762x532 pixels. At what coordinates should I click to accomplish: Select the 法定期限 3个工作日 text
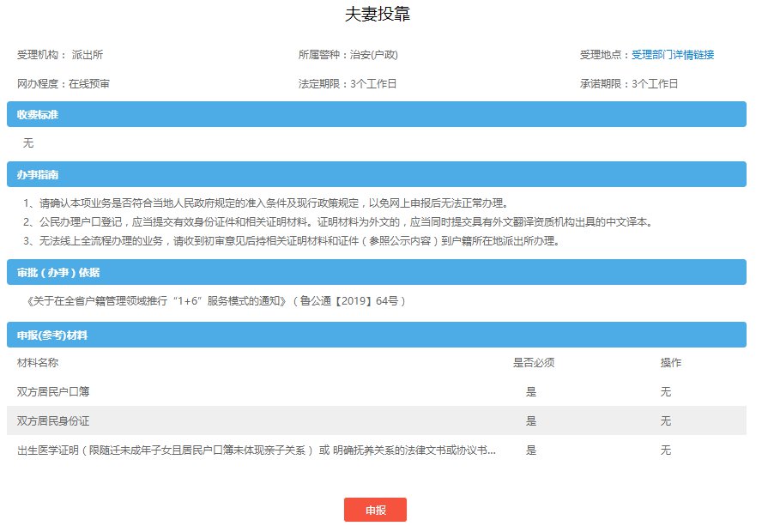pos(347,84)
